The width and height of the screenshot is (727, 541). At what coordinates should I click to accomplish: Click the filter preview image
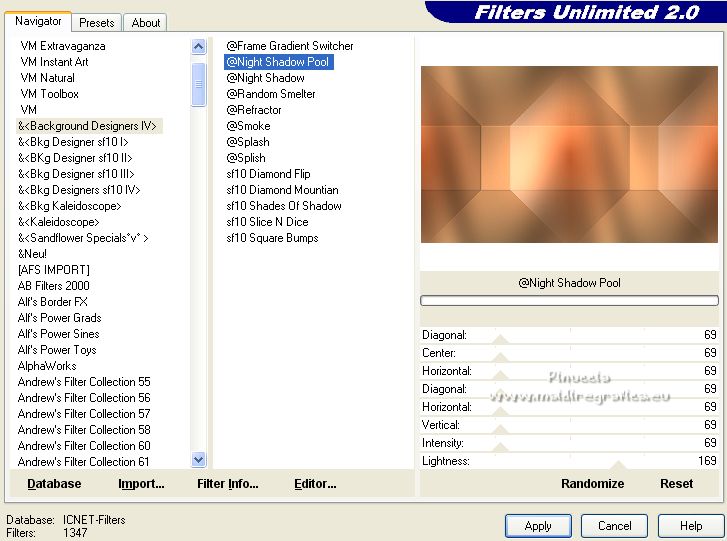point(569,154)
